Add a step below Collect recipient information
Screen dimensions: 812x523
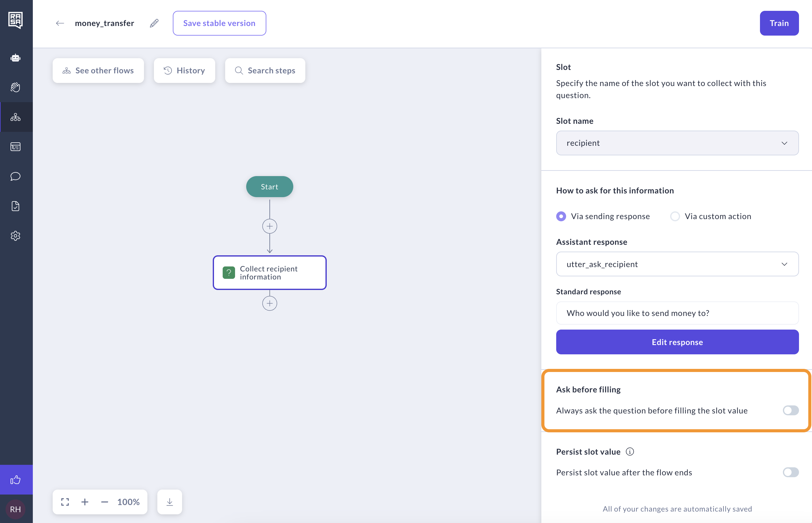[269, 303]
